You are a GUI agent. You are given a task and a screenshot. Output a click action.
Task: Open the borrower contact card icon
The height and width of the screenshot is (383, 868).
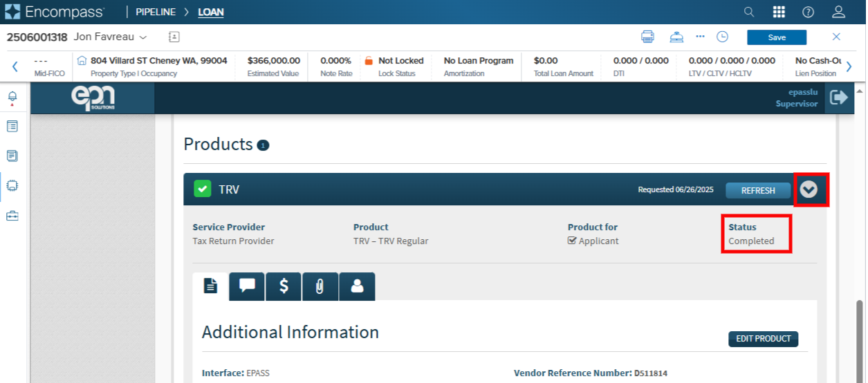pos(174,37)
